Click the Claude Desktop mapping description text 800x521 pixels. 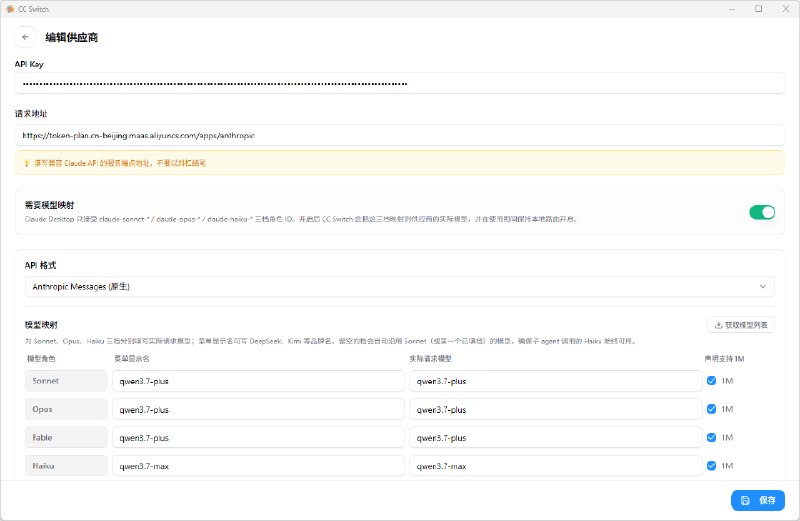pyautogui.click(x=302, y=219)
